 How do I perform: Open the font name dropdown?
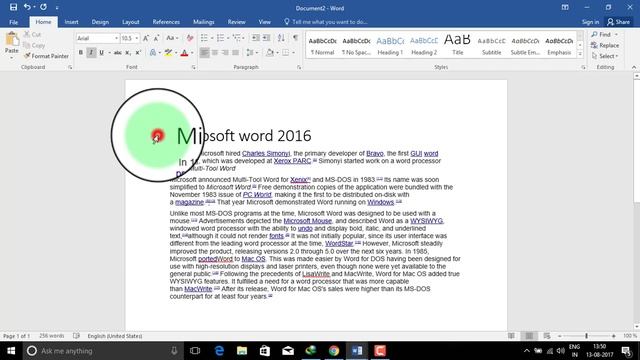pyautogui.click(x=116, y=38)
